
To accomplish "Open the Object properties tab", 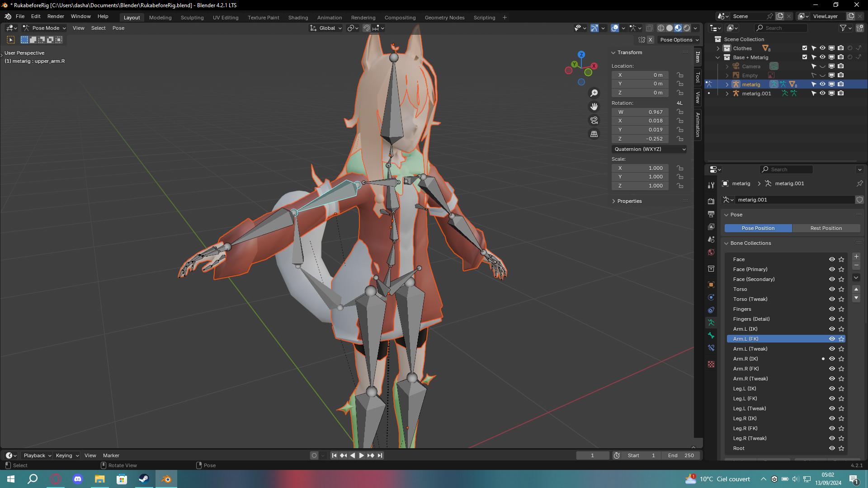I will [711, 285].
